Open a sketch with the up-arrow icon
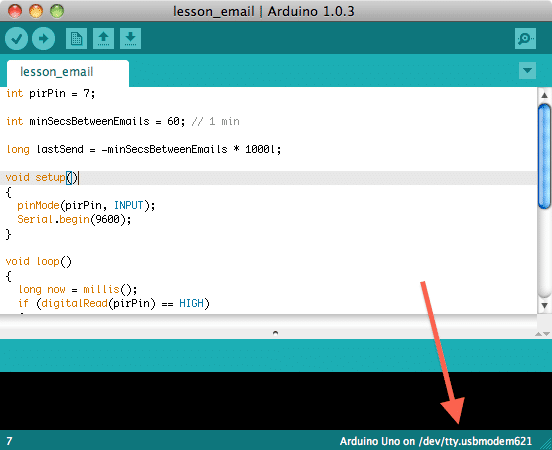 [x=103, y=38]
